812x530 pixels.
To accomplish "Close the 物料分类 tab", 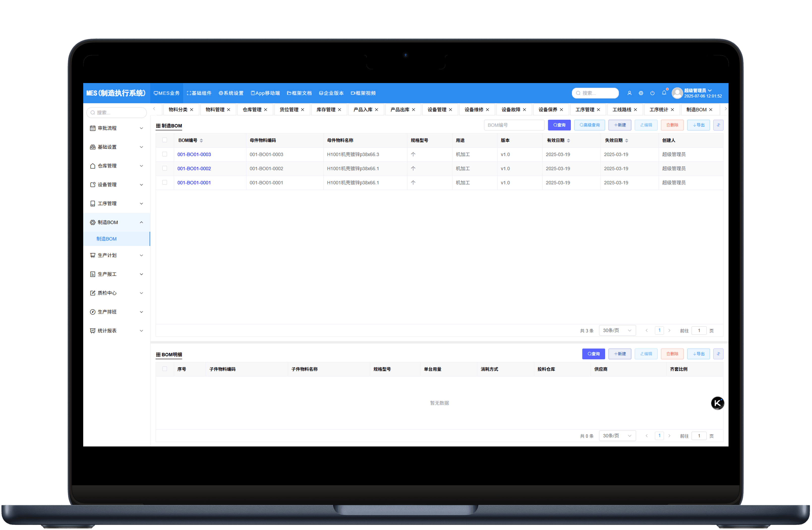I will (x=192, y=110).
